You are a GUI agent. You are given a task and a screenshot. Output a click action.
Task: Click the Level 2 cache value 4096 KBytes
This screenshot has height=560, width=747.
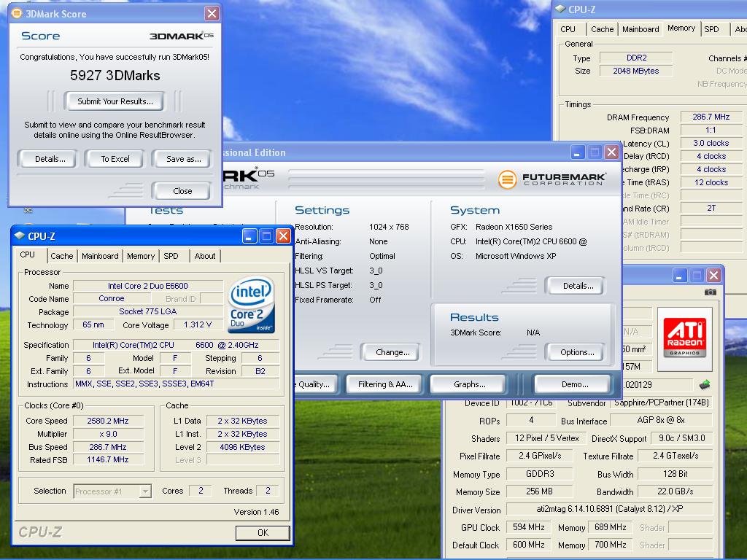242,447
